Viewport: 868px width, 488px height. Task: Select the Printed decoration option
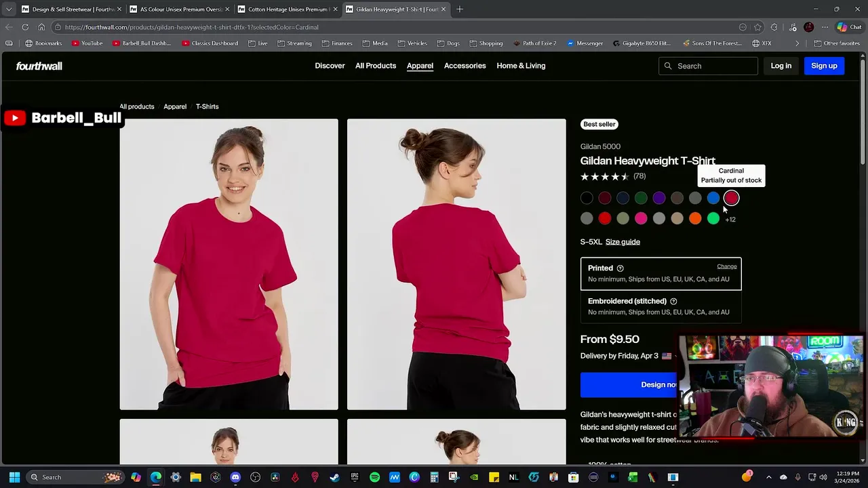coord(660,274)
